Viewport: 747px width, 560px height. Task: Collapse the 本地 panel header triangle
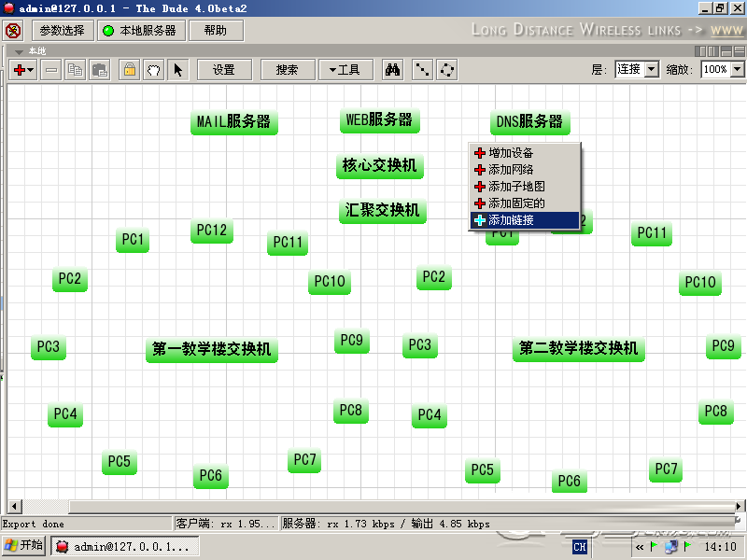tap(19, 51)
